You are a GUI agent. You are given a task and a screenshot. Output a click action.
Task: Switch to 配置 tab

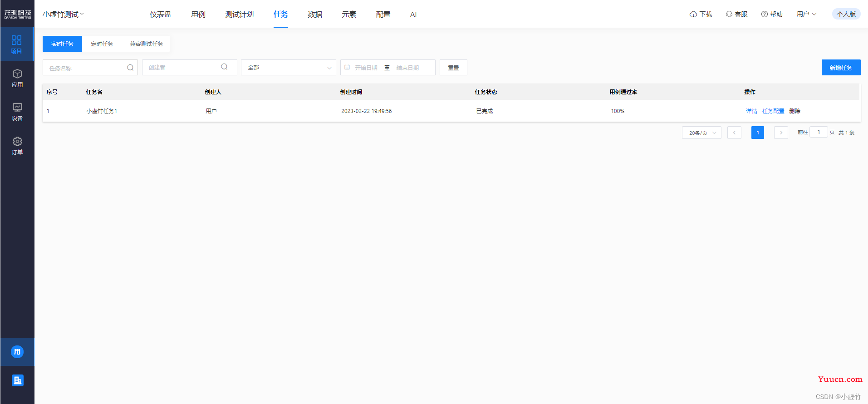pos(383,15)
